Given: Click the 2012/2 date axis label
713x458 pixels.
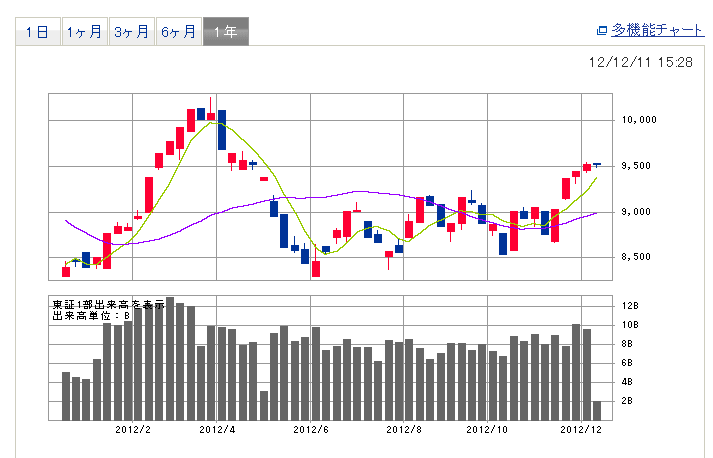Looking at the screenshot, I should (x=133, y=429).
